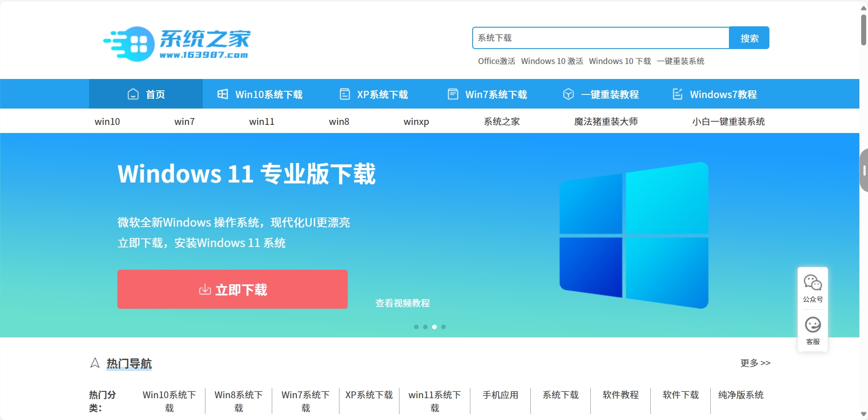The height and width of the screenshot is (420, 868).
Task: Open the Win7系统下载 navigation menu item
Action: tap(488, 94)
